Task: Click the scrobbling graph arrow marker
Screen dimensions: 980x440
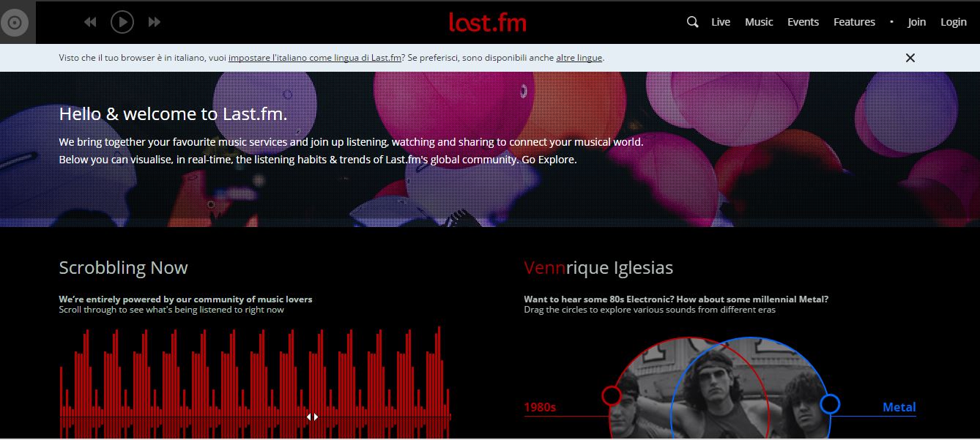Action: click(312, 417)
